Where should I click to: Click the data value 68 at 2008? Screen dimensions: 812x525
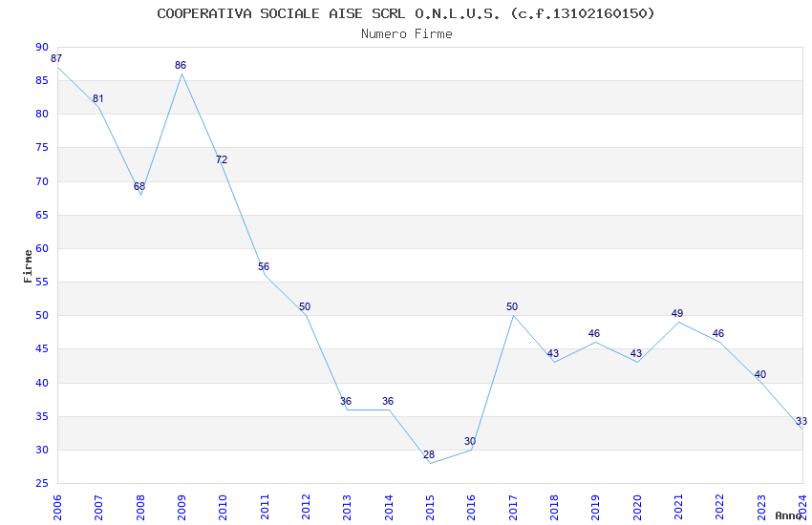pos(139,186)
